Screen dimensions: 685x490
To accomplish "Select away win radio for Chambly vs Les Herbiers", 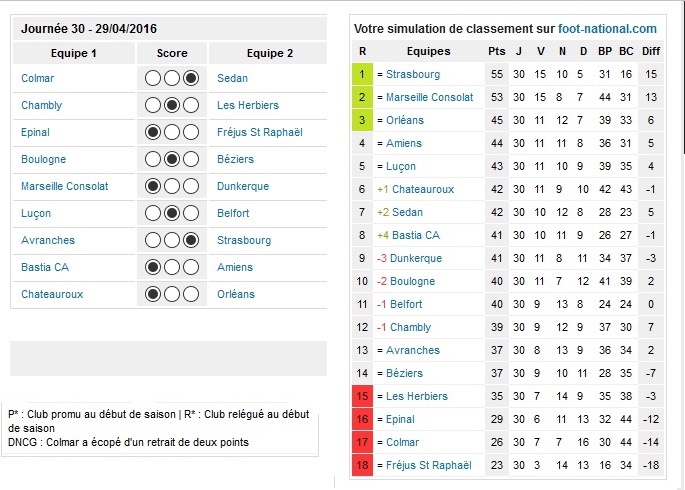I will tap(191, 105).
